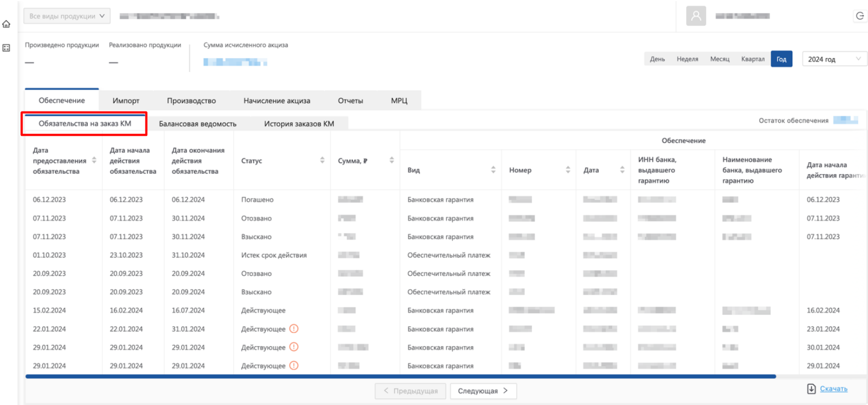Image resolution: width=868 pixels, height=405 pixels.
Task: Click the Сумма исчисленного акциза label
Action: 245,45
